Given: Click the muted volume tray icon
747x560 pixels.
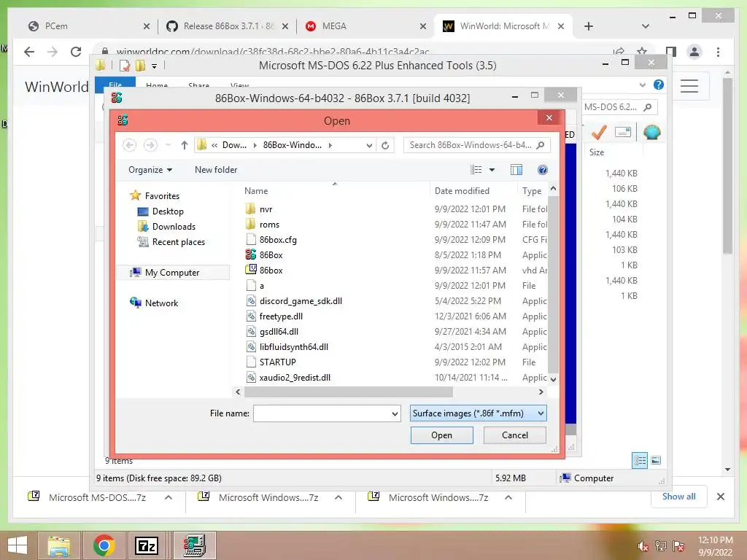Looking at the screenshot, I should coord(643,546).
